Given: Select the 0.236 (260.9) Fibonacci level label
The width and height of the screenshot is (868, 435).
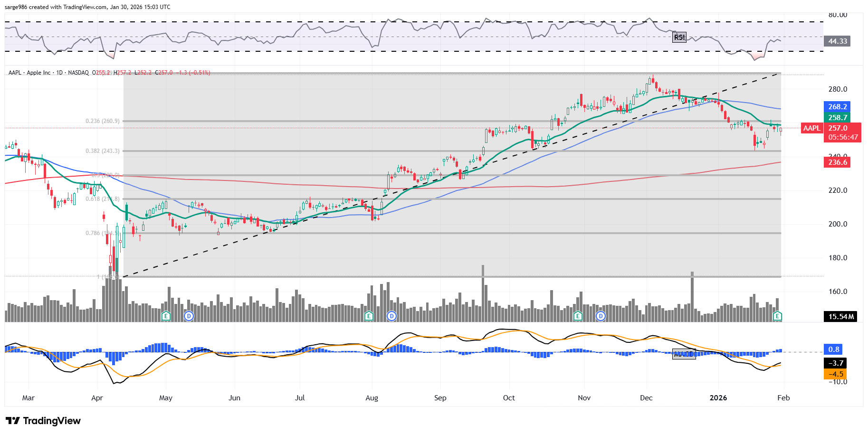Looking at the screenshot, I should (x=102, y=121).
